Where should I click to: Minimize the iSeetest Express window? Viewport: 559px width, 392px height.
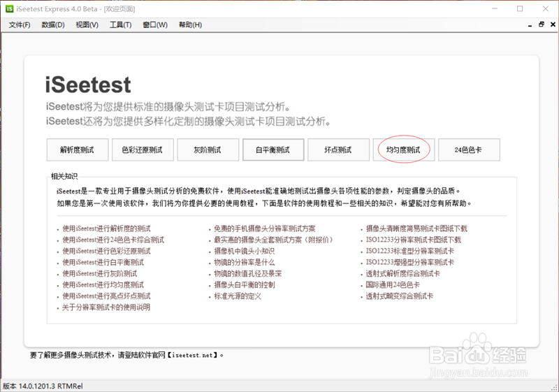495,9
